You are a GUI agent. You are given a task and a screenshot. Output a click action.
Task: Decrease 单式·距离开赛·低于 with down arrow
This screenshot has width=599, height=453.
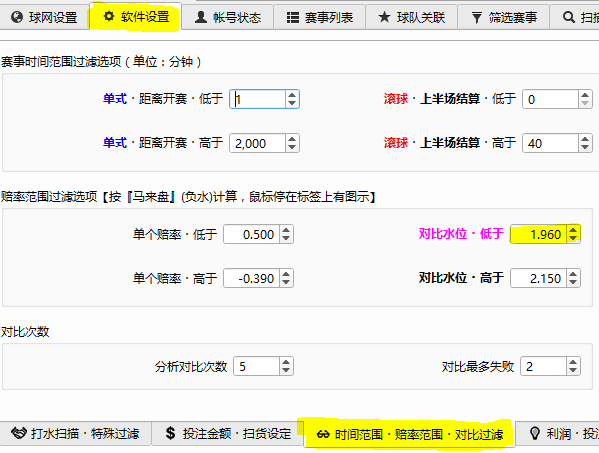click(x=292, y=104)
